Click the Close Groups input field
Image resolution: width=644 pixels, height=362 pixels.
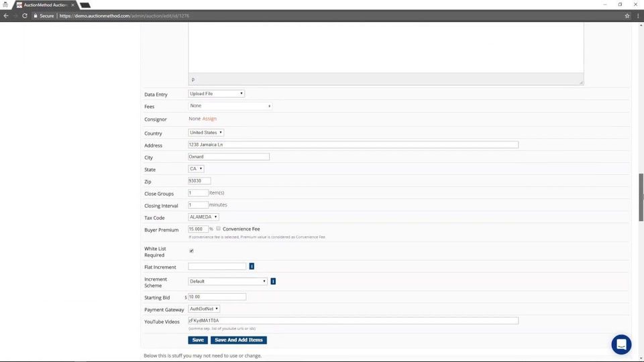(x=198, y=192)
